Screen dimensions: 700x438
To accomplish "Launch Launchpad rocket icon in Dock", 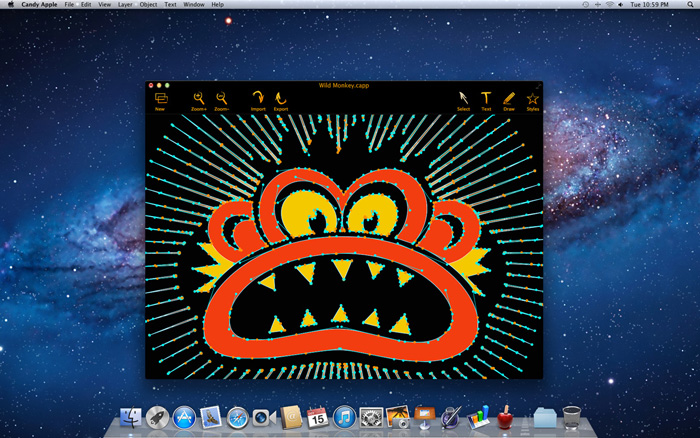I will [x=157, y=418].
